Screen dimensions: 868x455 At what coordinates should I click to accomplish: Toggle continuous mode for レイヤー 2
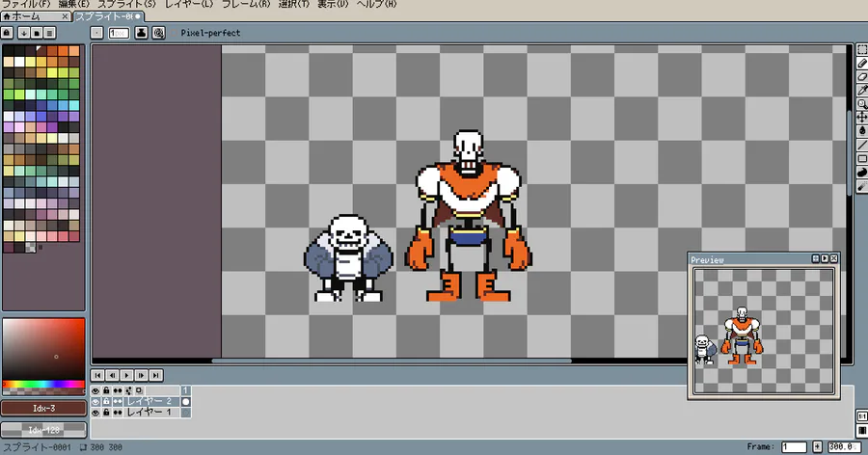pos(118,402)
